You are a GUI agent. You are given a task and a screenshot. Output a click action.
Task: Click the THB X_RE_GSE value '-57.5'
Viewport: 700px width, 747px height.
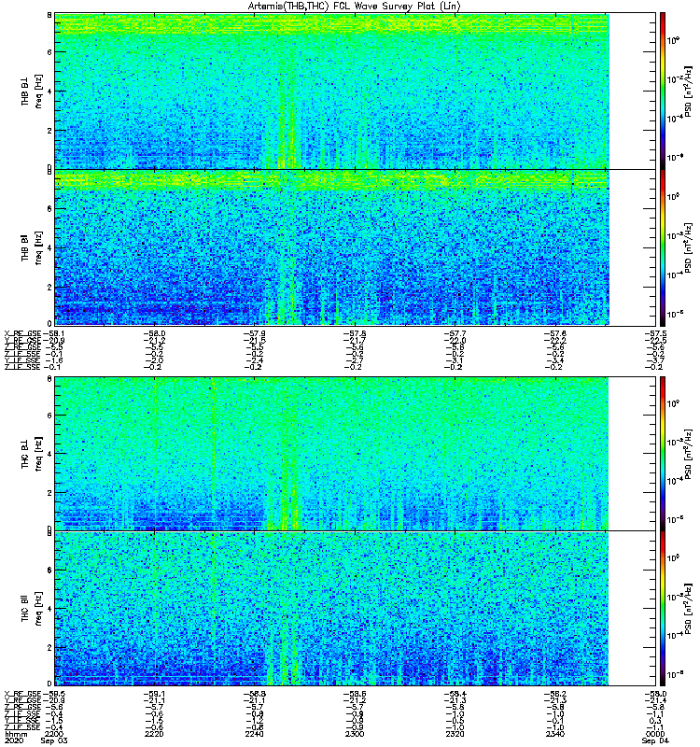click(x=656, y=333)
